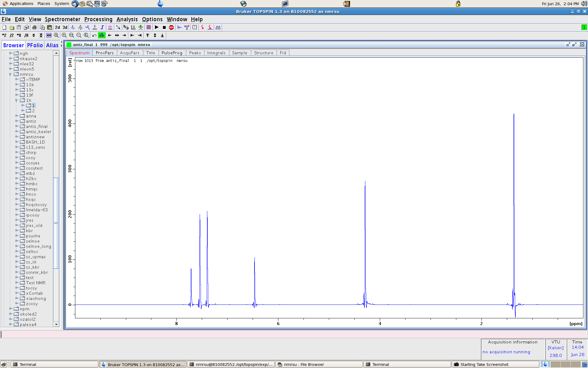Collapse the nmrsu folder tree node

pos(10,74)
